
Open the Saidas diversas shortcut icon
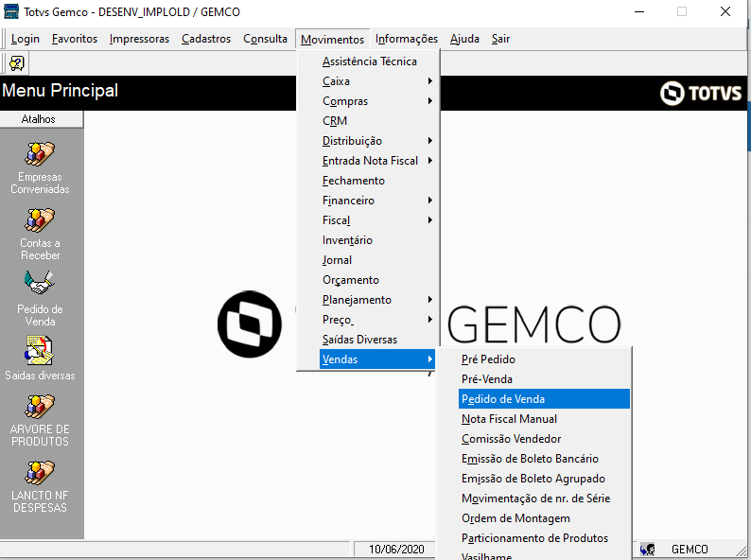pyautogui.click(x=40, y=350)
